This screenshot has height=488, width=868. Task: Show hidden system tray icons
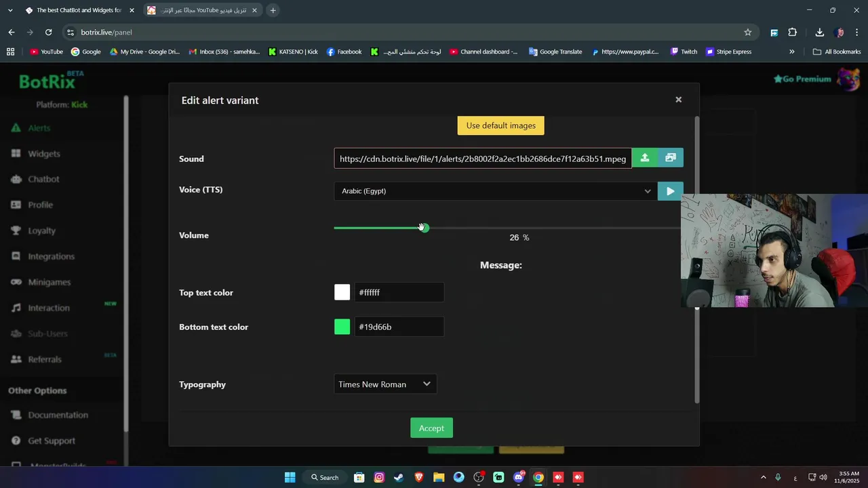click(763, 477)
